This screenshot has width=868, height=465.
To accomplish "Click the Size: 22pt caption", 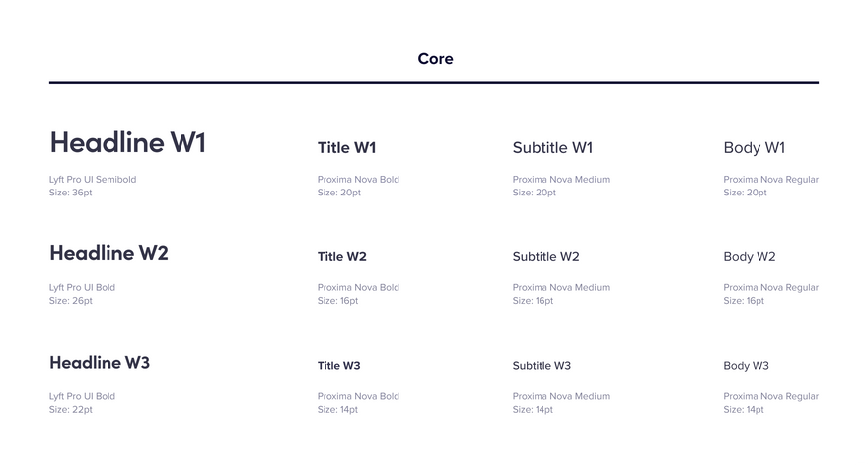I will (x=70, y=409).
